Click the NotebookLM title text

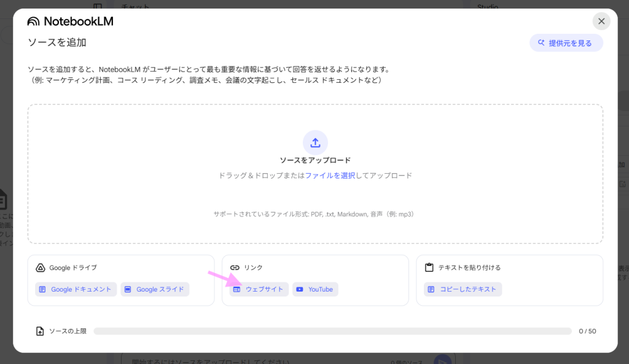tap(79, 21)
